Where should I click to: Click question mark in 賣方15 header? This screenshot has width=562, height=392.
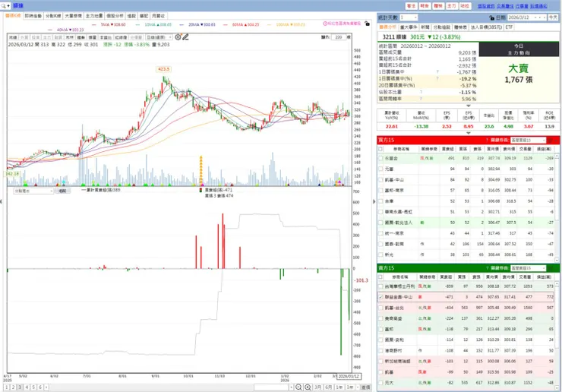point(487,268)
